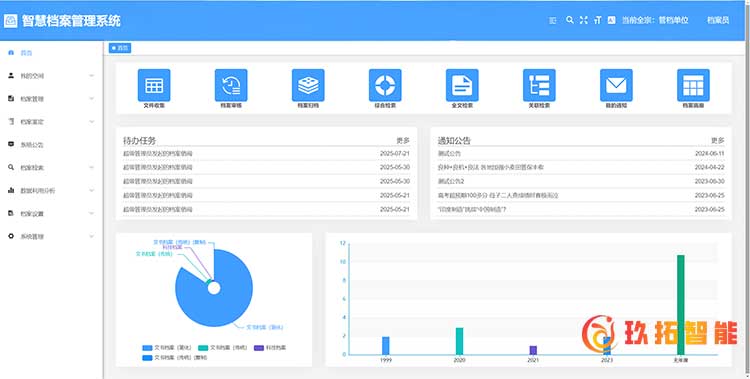Click 更多 in the 通知公告 panel
Image resolution: width=750 pixels, height=379 pixels.
[x=717, y=140]
